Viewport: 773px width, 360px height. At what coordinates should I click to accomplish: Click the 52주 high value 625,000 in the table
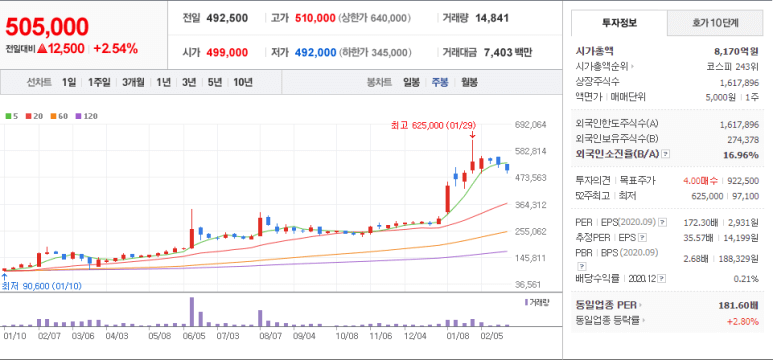[x=708, y=196]
